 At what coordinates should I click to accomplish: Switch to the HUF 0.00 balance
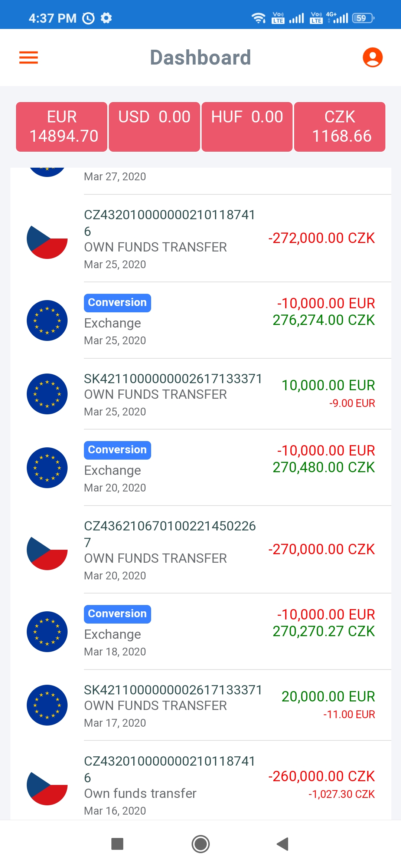click(x=247, y=127)
